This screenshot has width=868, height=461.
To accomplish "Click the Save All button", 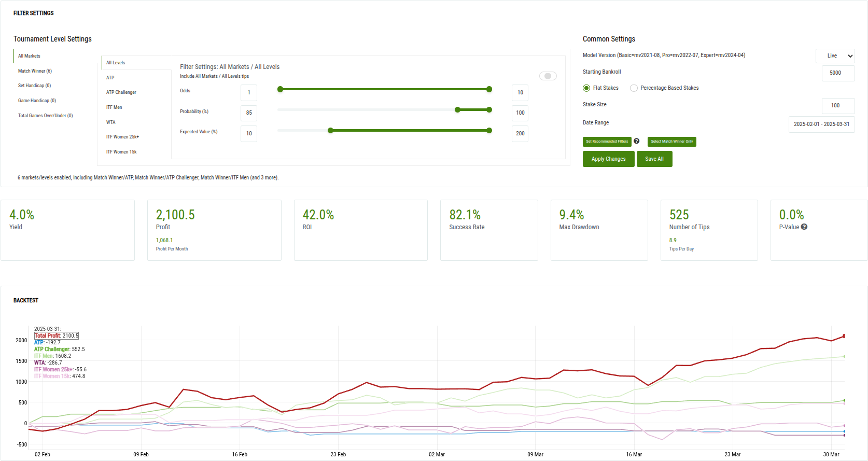I will 654,159.
